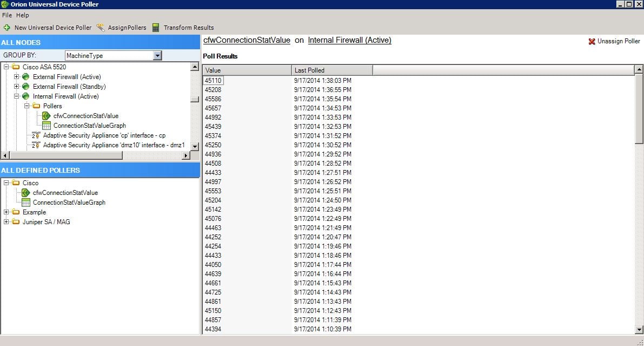Click Transform Results toolbar button
This screenshot has height=346, width=644.
click(x=183, y=28)
